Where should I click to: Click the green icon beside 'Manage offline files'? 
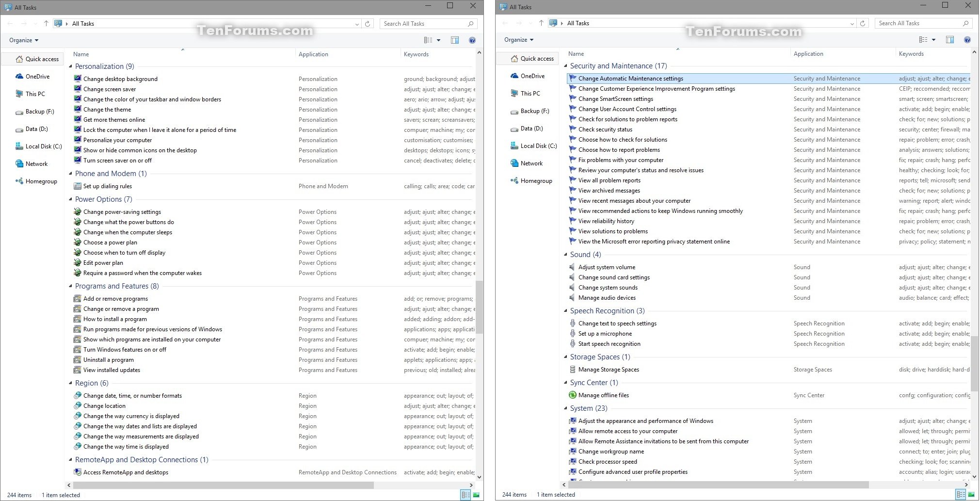point(573,395)
